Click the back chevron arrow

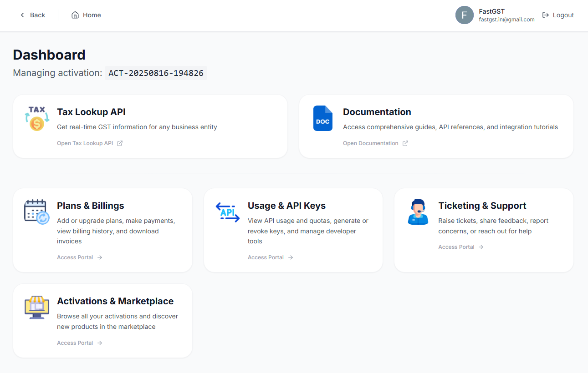pos(22,15)
